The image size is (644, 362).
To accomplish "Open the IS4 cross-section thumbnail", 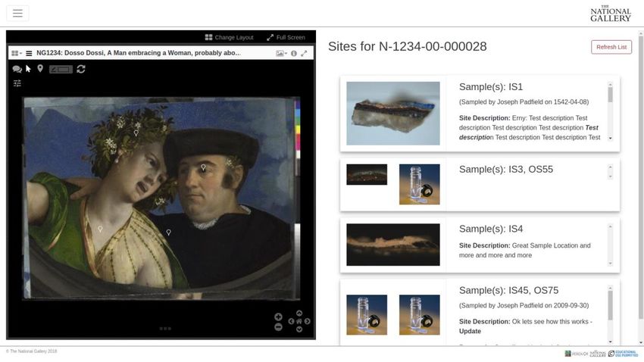I will coord(393,245).
